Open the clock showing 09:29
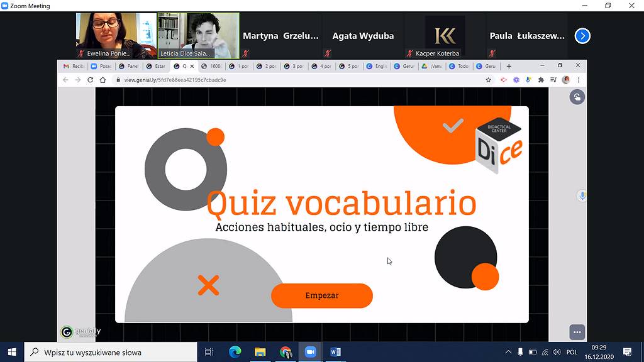 click(599, 352)
